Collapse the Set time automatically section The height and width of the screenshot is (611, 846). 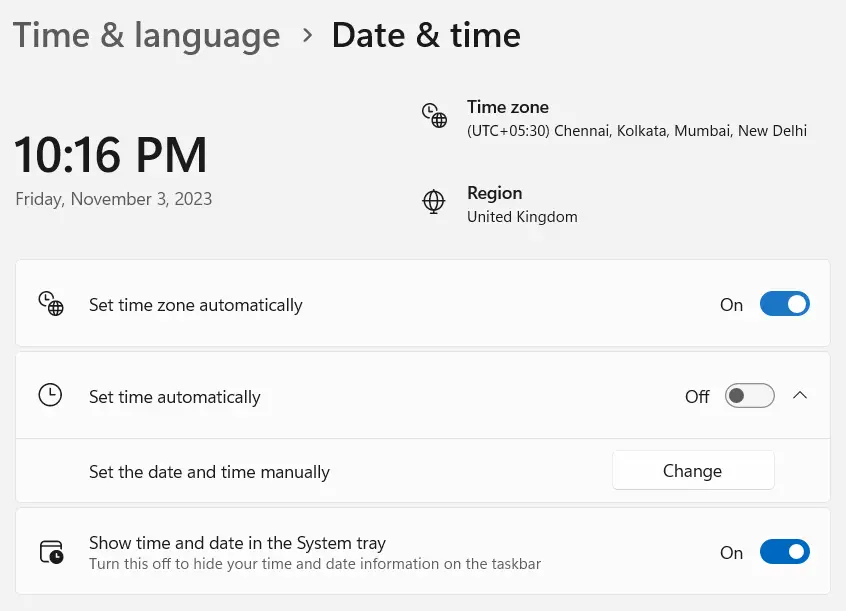(x=799, y=396)
